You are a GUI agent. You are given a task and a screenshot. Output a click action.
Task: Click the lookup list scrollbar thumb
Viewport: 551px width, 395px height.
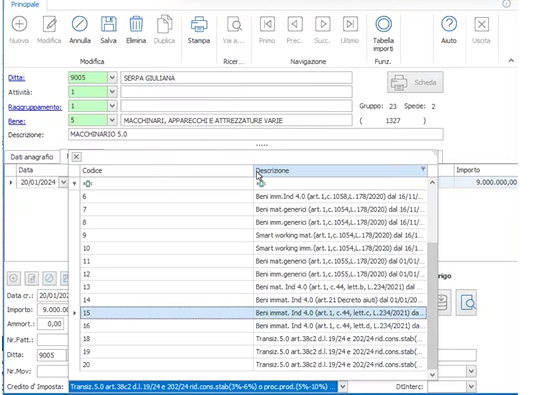coord(432,305)
